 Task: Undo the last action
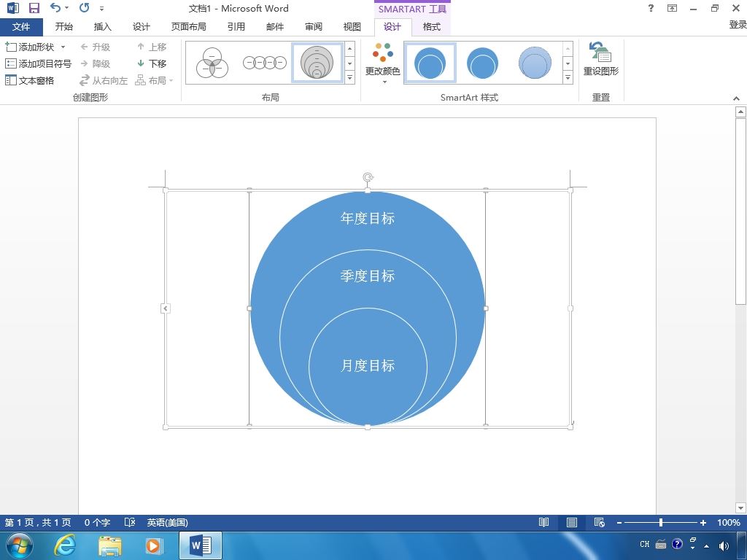point(55,7)
